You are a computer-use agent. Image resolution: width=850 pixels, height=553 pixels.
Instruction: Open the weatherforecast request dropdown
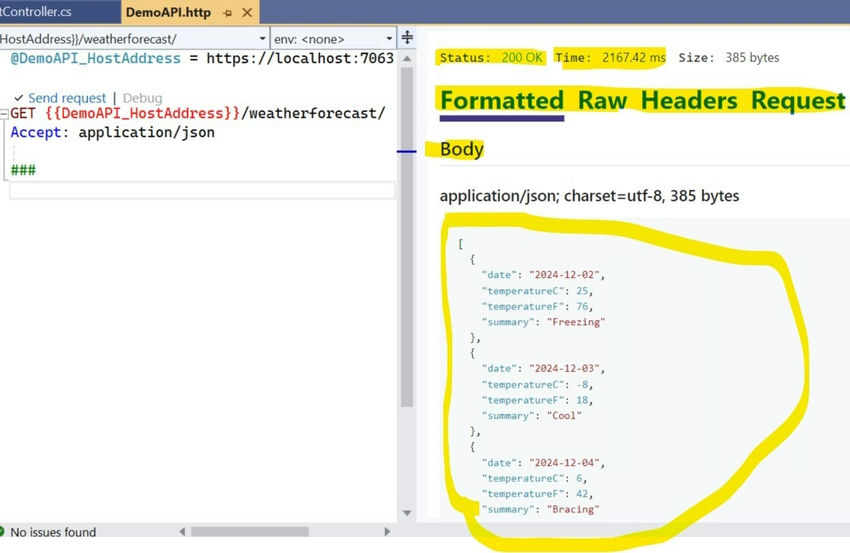tap(262, 39)
